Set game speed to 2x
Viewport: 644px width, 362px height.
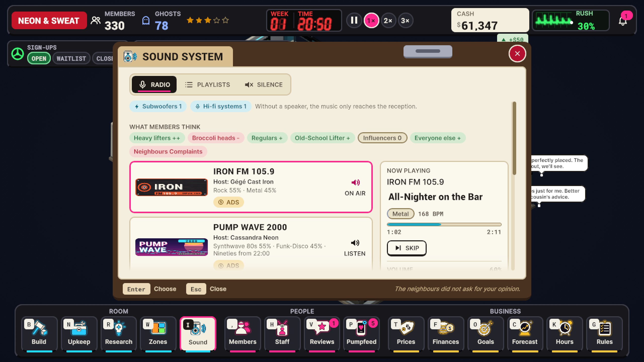388,21
